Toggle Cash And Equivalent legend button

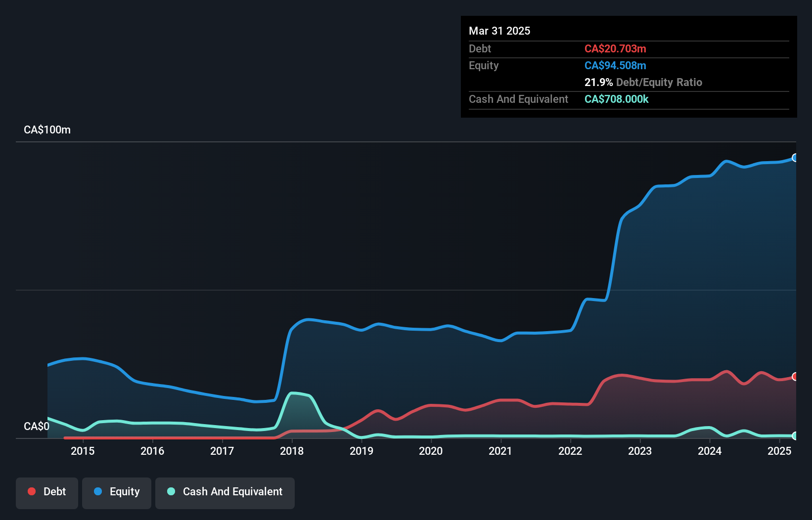(x=225, y=493)
